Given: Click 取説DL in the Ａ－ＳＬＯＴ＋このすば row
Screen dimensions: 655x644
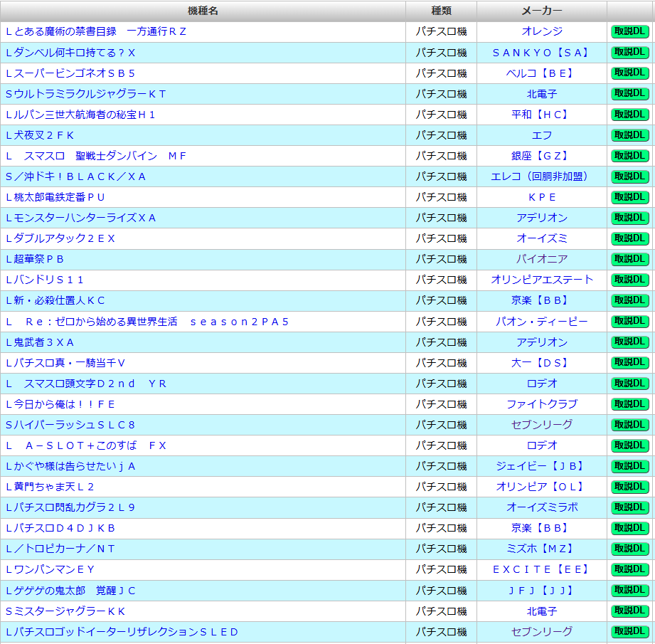Looking at the screenshot, I should tap(630, 445).
